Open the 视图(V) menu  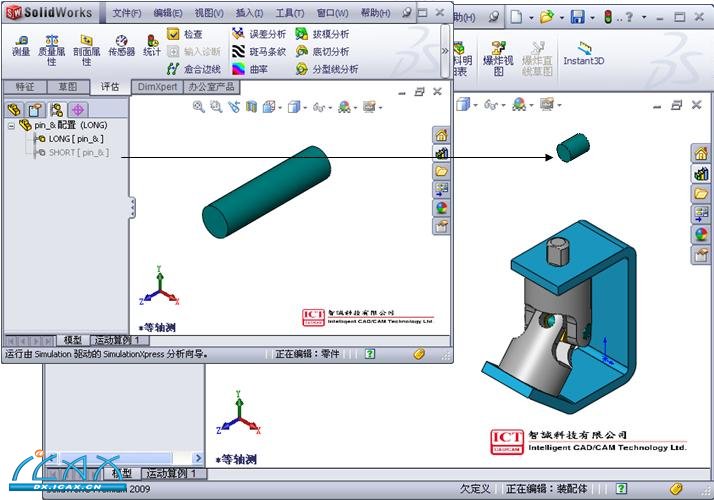click(209, 13)
